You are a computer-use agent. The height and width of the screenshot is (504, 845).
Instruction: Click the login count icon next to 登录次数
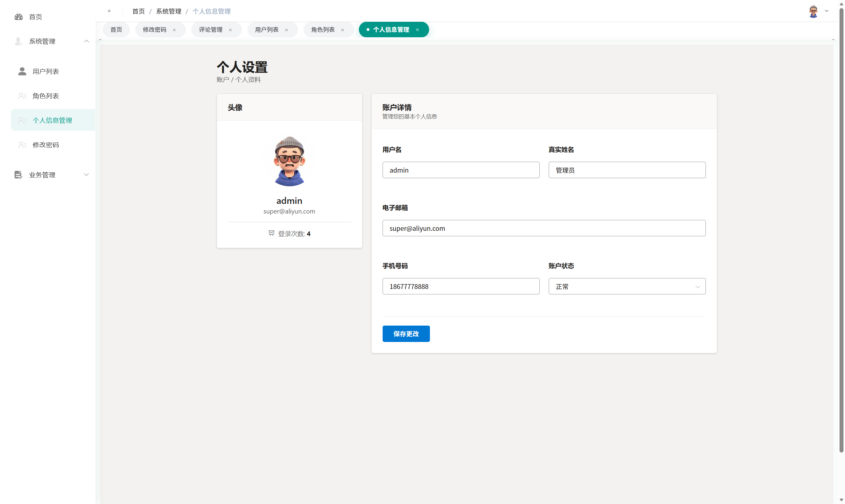pyautogui.click(x=271, y=233)
